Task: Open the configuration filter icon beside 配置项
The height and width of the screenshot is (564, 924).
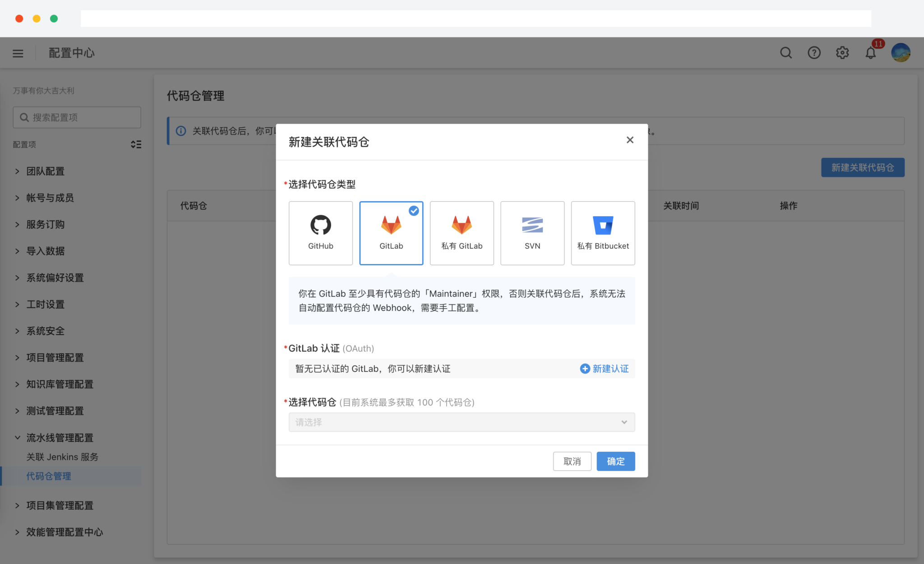Action: (x=136, y=144)
